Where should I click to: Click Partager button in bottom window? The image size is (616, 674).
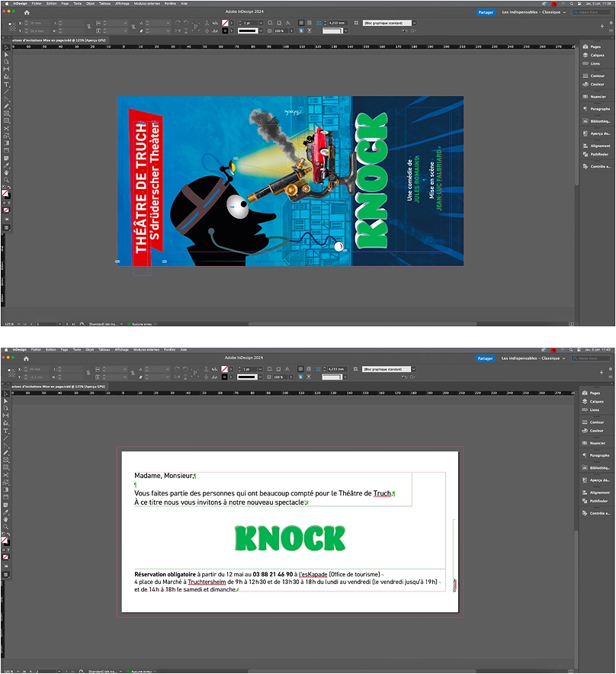click(x=486, y=358)
